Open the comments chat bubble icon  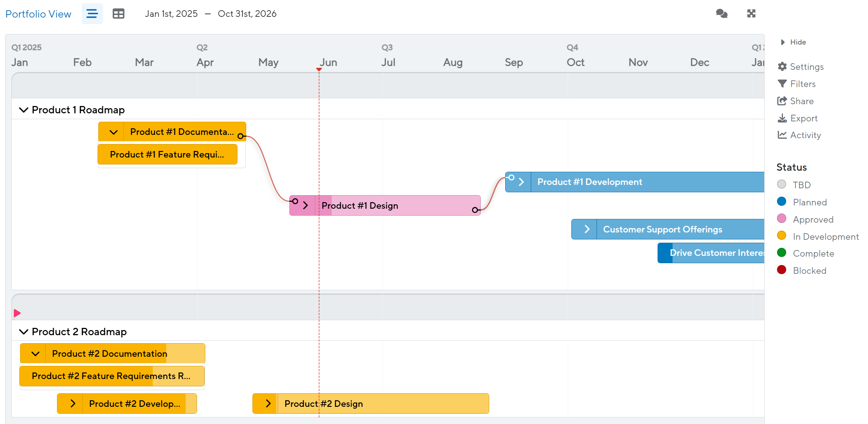(x=722, y=14)
